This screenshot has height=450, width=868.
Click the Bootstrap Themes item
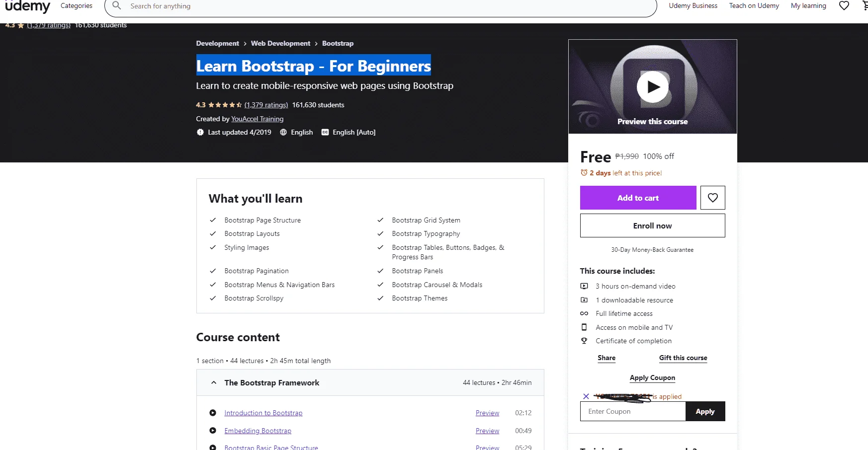pos(420,298)
